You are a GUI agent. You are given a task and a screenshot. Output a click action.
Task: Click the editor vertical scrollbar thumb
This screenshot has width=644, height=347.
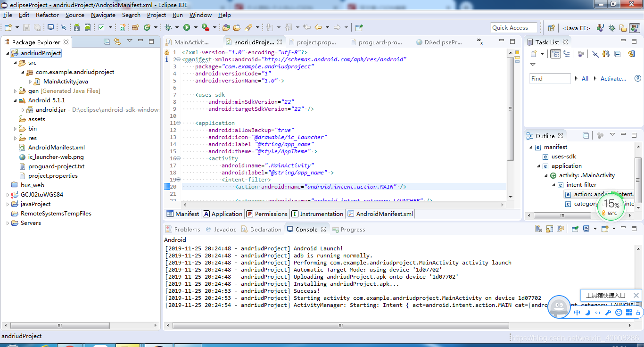pyautogui.click(x=510, y=109)
